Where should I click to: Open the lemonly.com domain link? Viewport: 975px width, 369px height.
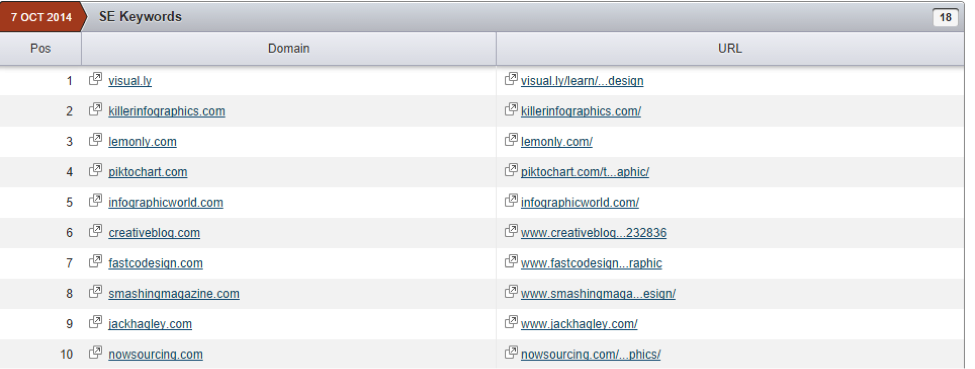(x=142, y=142)
